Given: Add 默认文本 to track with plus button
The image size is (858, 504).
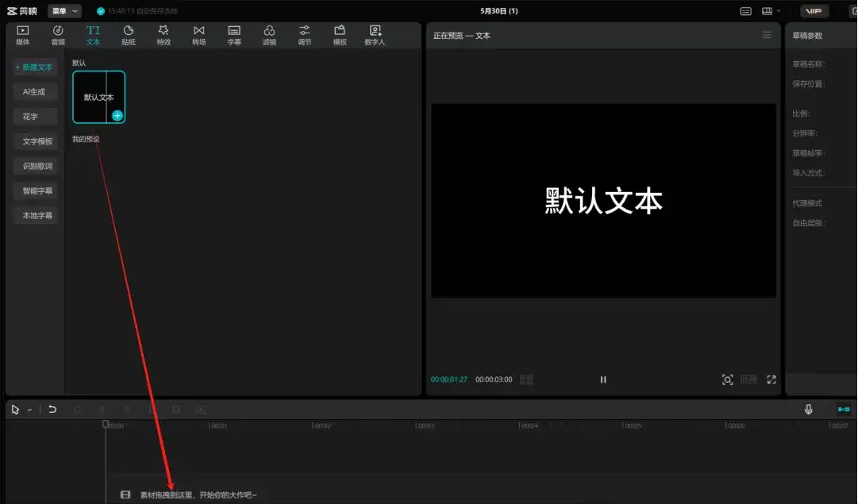Looking at the screenshot, I should (x=117, y=115).
